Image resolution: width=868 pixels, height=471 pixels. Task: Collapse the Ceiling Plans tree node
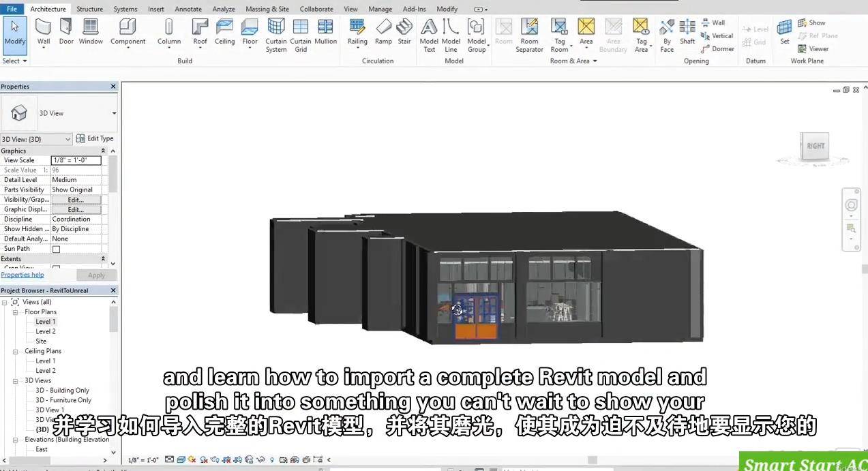coord(15,352)
